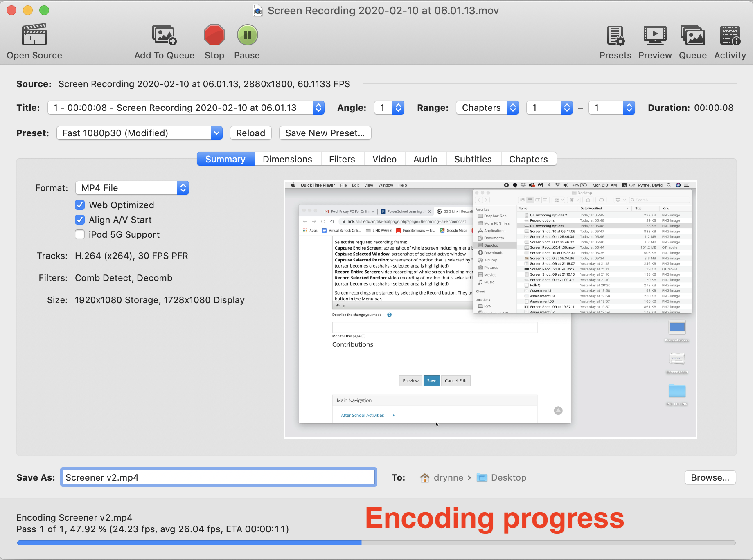Enable the iPod 5G Support checkbox
The width and height of the screenshot is (753, 560).
80,235
